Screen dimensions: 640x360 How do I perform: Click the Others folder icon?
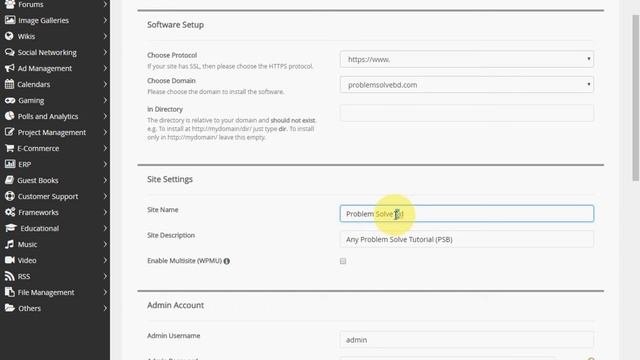coord(10,308)
